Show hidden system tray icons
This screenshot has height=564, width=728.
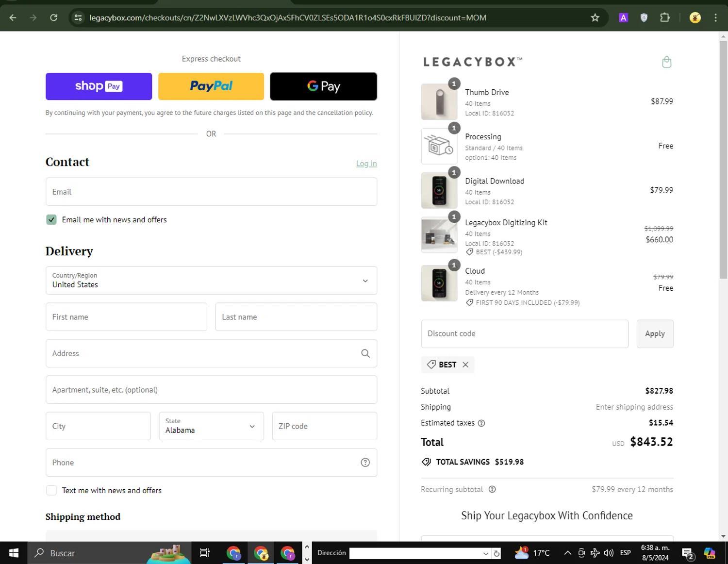567,553
